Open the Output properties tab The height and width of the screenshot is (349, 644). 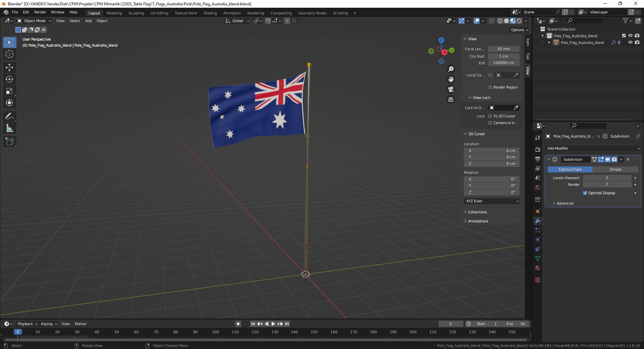tap(538, 159)
